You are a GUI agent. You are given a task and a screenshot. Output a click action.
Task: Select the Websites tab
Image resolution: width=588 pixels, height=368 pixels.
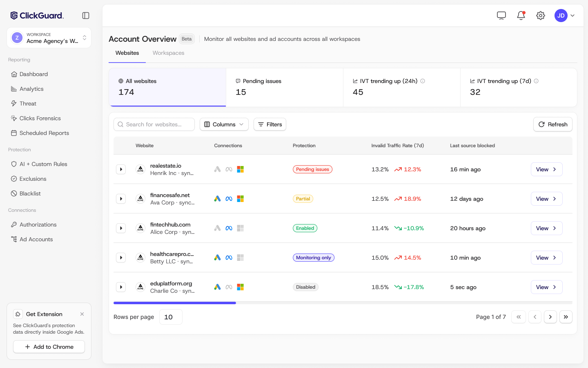click(x=127, y=53)
